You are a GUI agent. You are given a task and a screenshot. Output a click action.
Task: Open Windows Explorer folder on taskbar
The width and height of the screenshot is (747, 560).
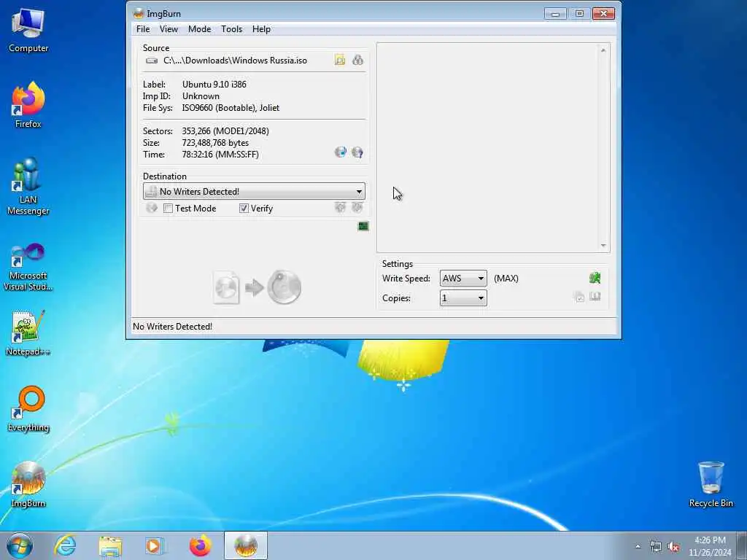pyautogui.click(x=111, y=545)
